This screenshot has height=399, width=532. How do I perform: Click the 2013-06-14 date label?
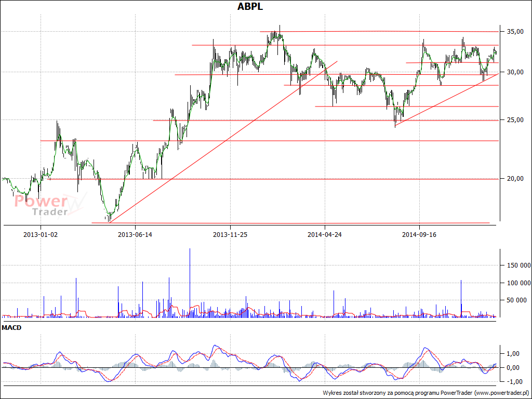(135, 235)
